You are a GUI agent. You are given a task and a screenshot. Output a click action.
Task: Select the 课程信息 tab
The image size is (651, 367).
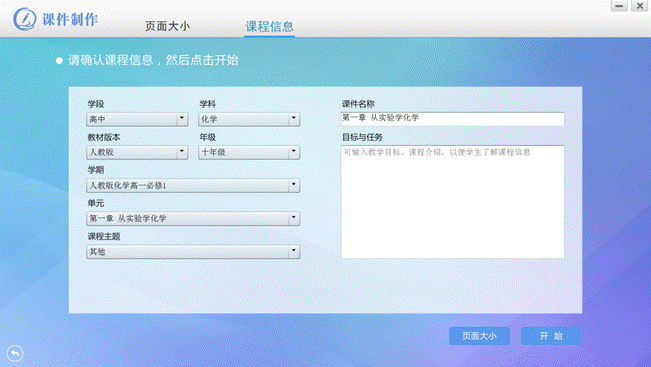tap(269, 27)
